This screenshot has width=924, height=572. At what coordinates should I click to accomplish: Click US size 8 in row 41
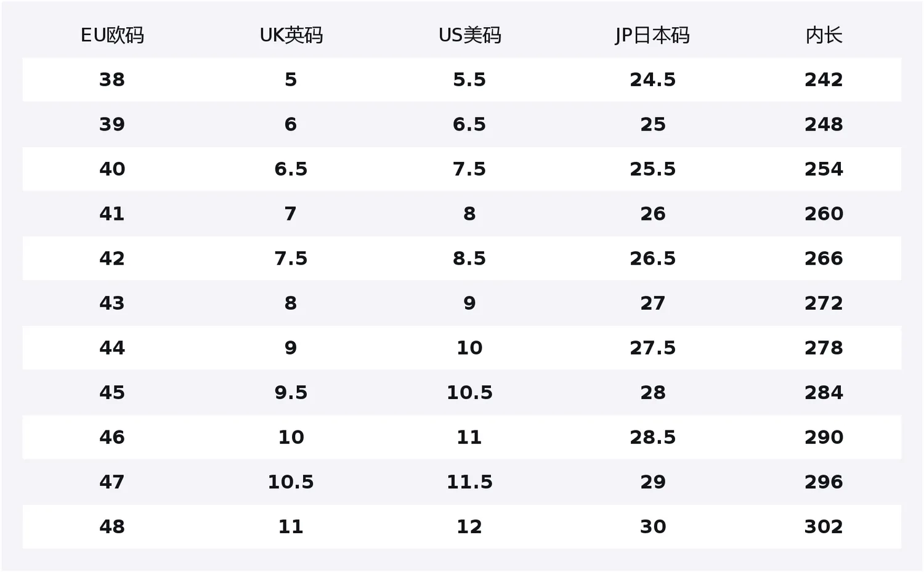(x=469, y=214)
